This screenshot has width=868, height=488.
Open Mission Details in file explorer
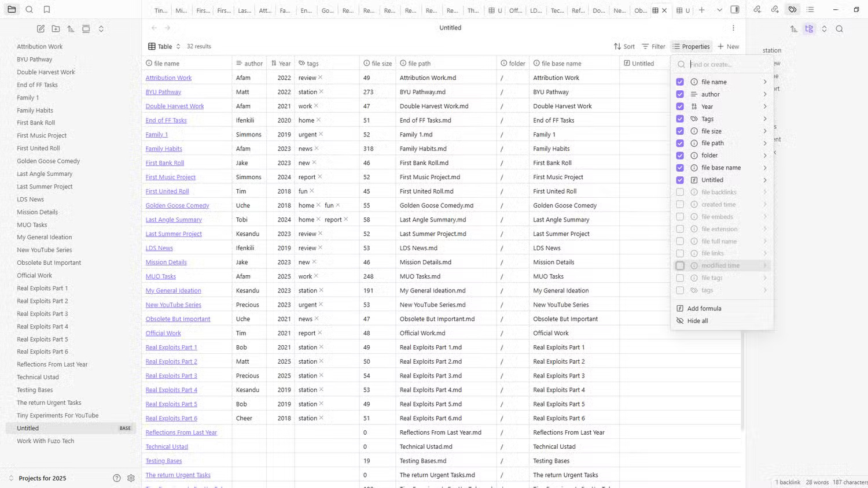tap(38, 212)
